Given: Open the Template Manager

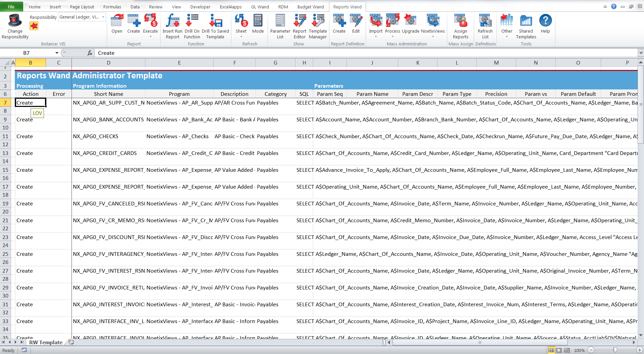Looking at the screenshot, I should tap(318, 26).
